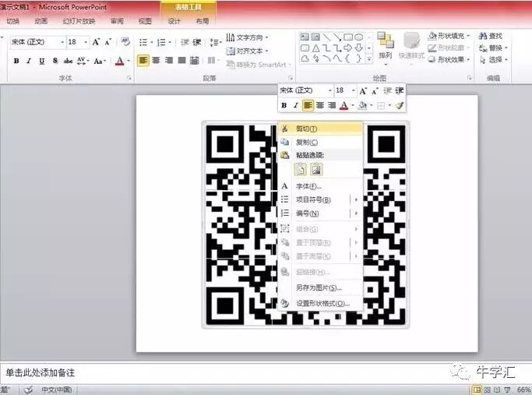The height and width of the screenshot is (395, 532).
Task: Toggle center align in the mini toolbar
Action: [320, 105]
